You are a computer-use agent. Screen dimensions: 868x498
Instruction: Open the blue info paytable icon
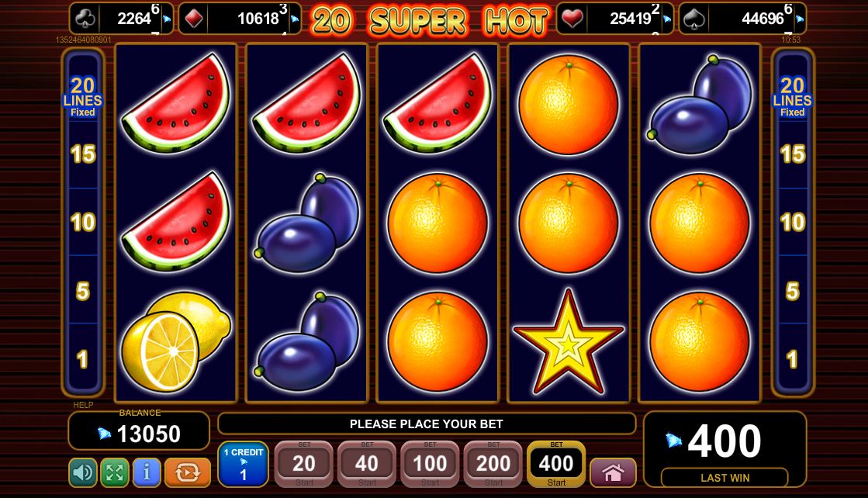point(147,472)
